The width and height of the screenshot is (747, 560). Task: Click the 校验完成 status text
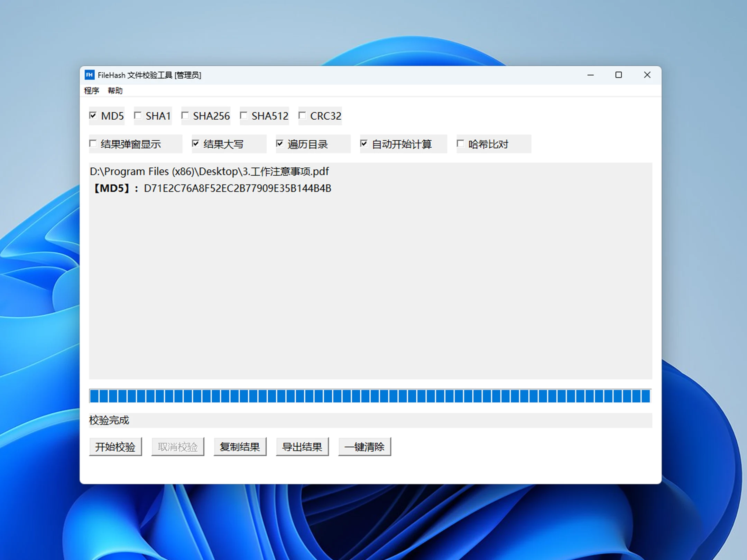coord(109,420)
